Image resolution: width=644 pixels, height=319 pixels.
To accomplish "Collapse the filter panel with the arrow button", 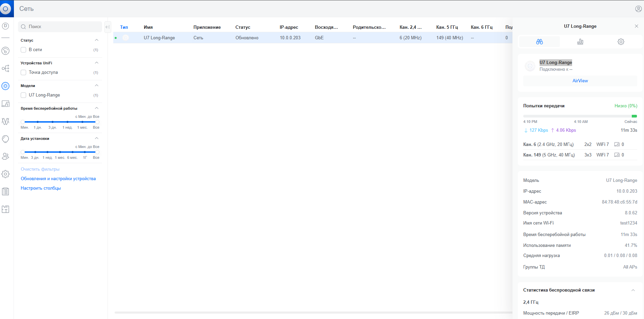I will click(108, 27).
